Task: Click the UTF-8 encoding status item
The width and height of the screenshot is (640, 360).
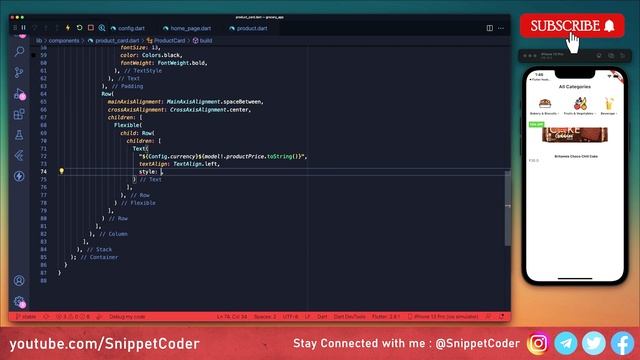Action: coord(290,317)
